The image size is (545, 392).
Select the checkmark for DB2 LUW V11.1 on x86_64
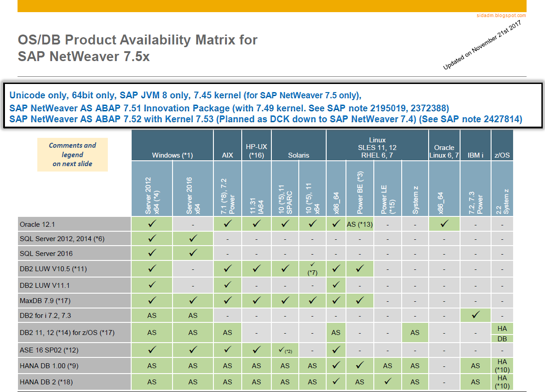click(336, 284)
